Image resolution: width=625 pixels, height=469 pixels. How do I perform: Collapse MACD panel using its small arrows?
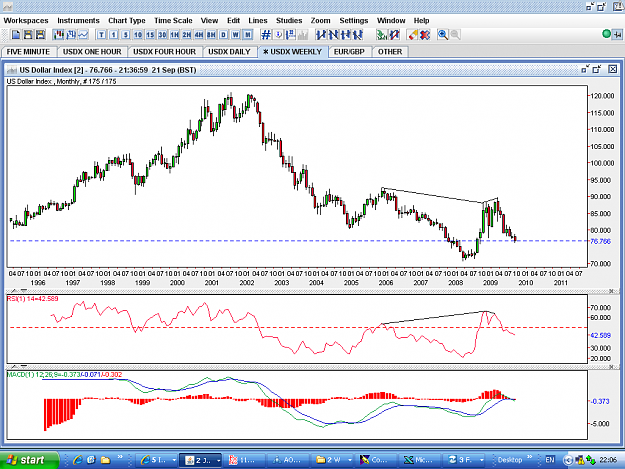pyautogui.click(x=19, y=366)
